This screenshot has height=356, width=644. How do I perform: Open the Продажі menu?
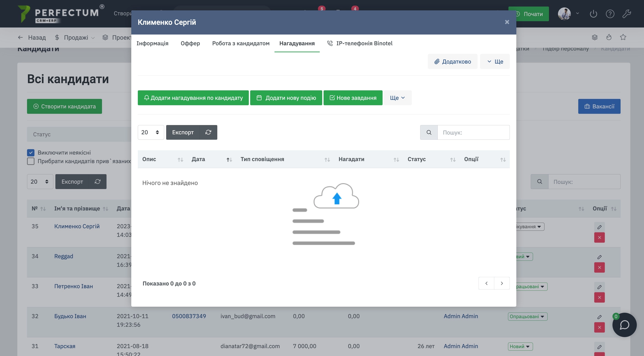[x=75, y=38]
